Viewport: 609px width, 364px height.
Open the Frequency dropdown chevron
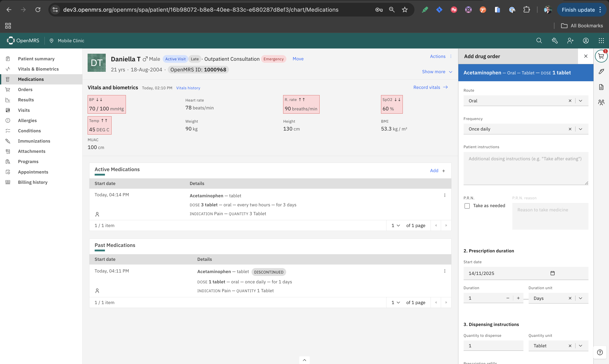[x=581, y=129]
